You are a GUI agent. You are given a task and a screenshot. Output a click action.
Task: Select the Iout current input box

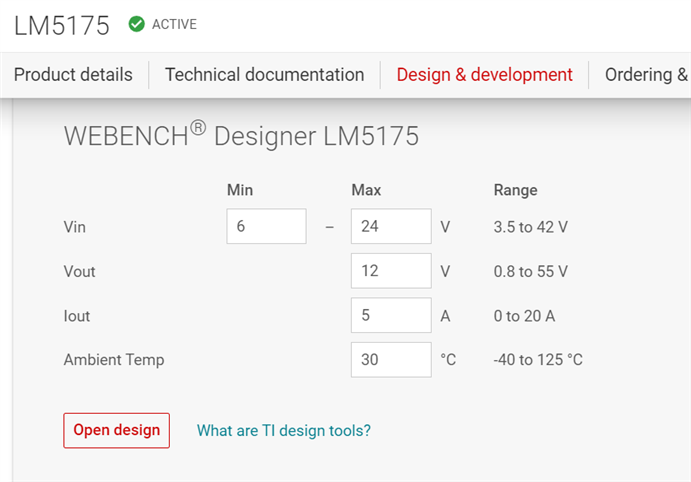[x=390, y=316]
